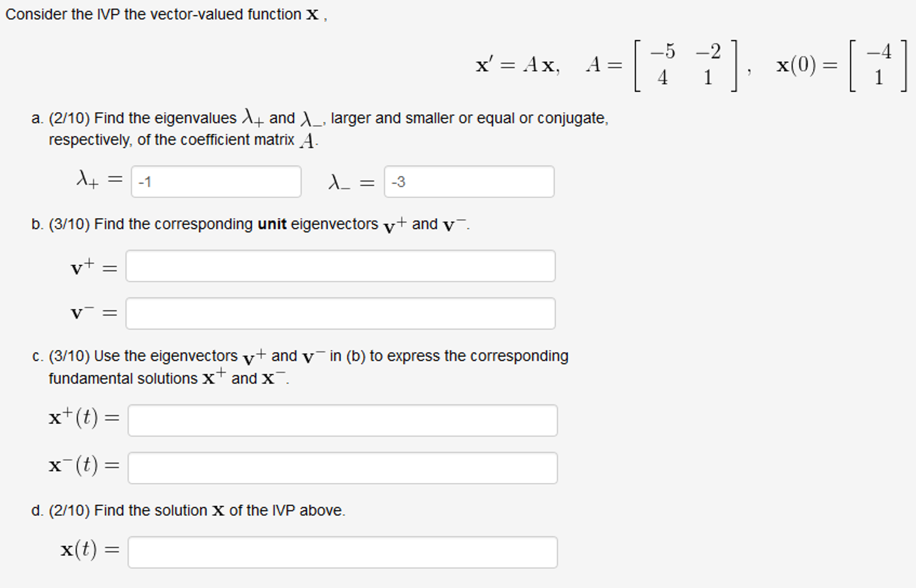Click the x-(t) fundamental solution field

(x=342, y=468)
